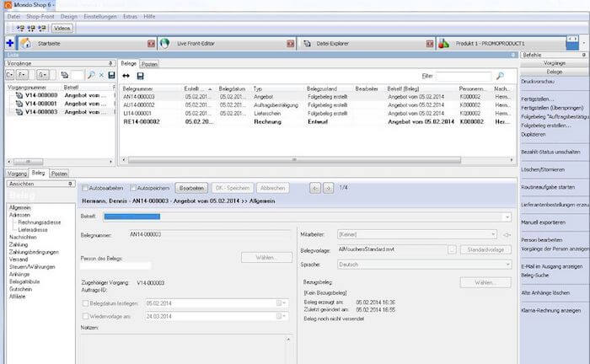Click the pin icon on Befehle panel

[x=583, y=55]
